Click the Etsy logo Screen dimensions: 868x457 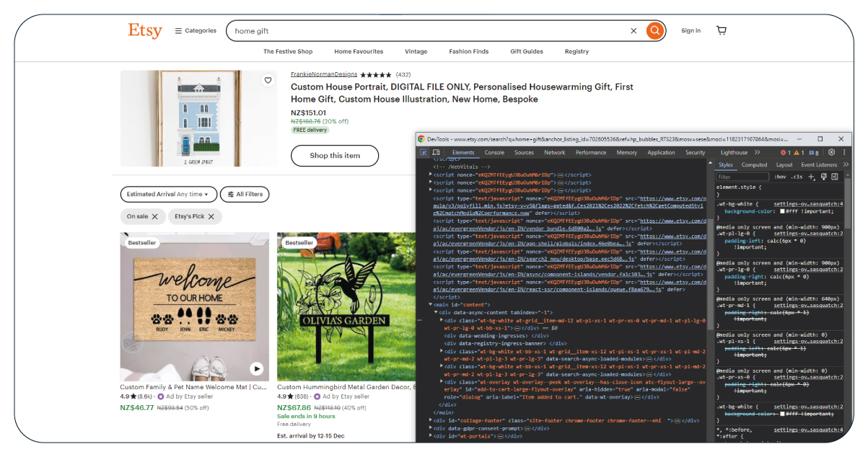pos(145,30)
